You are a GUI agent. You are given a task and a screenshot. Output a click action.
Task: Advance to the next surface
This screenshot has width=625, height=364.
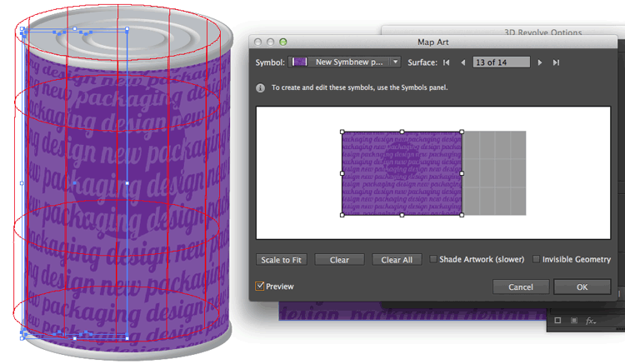pyautogui.click(x=540, y=62)
